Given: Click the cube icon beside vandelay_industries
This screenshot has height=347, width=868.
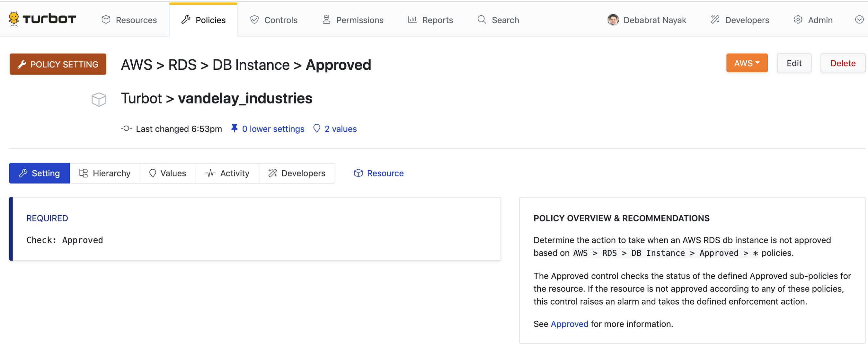Looking at the screenshot, I should click(x=99, y=99).
